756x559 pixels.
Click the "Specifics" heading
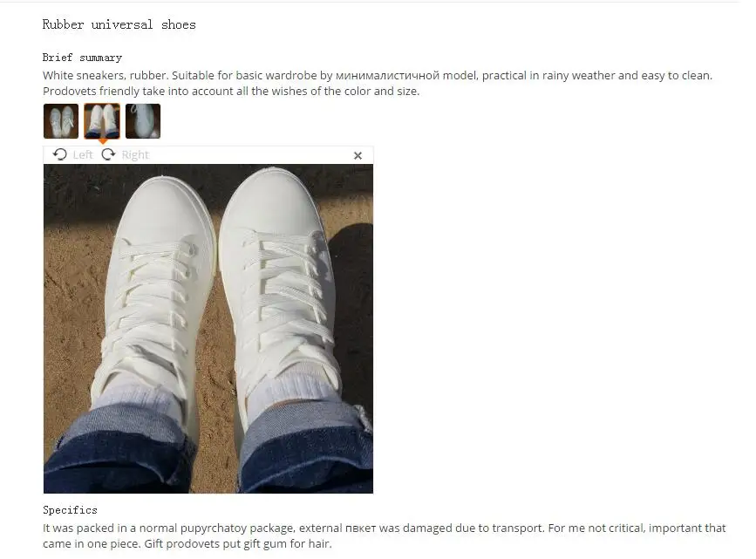[x=70, y=510]
